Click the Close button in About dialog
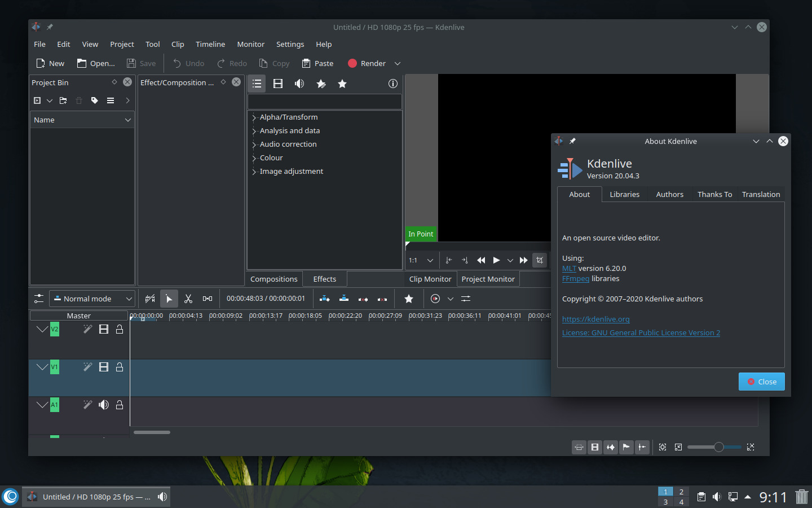Image resolution: width=812 pixels, height=508 pixels. (x=761, y=382)
